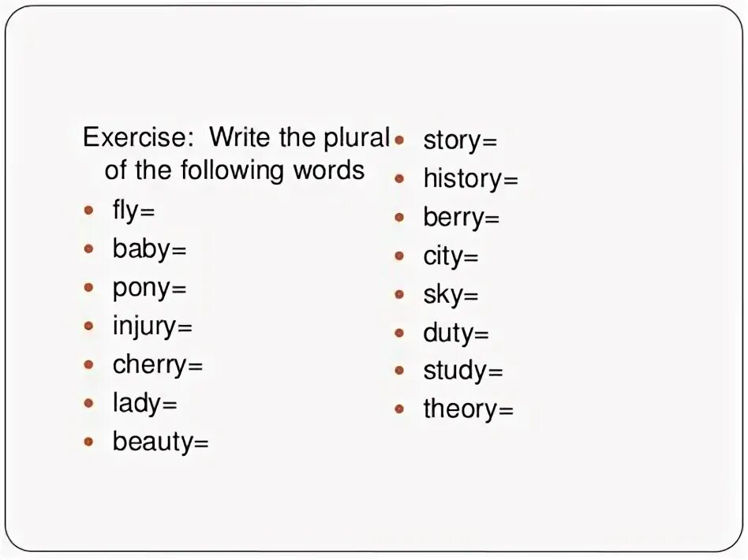Screen dimensions: 748x560
Task: Click the bullet point beside 'story='
Action: [399, 140]
